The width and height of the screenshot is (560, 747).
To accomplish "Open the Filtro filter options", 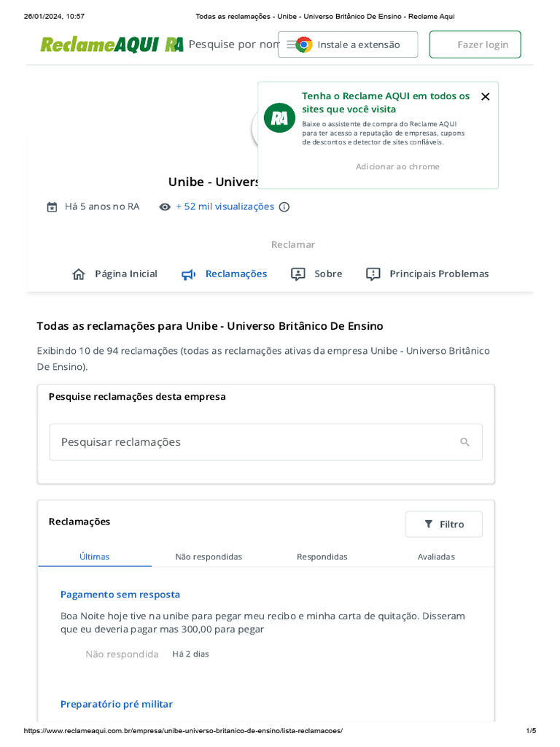I will [x=444, y=524].
